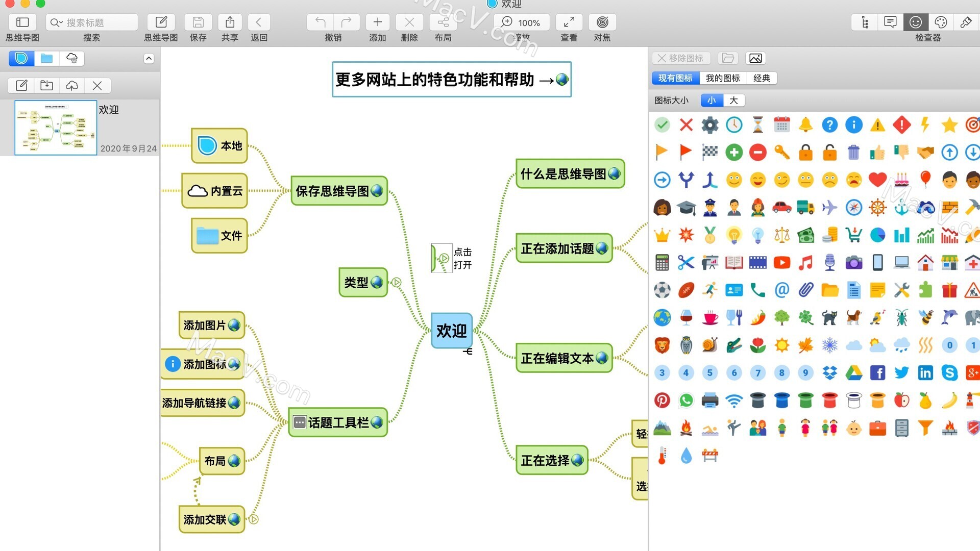Set icon size to large (大)
Viewport: 980px width, 551px height.
tap(733, 101)
